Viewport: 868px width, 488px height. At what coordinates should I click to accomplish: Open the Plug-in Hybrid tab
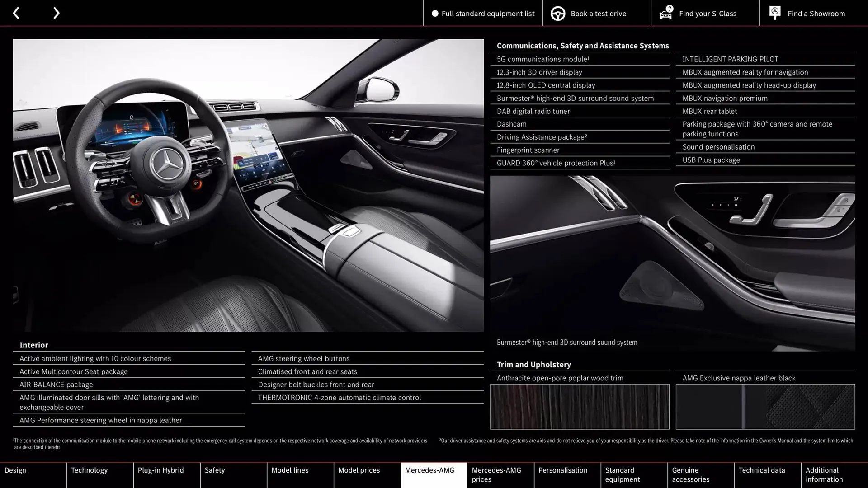(166, 475)
